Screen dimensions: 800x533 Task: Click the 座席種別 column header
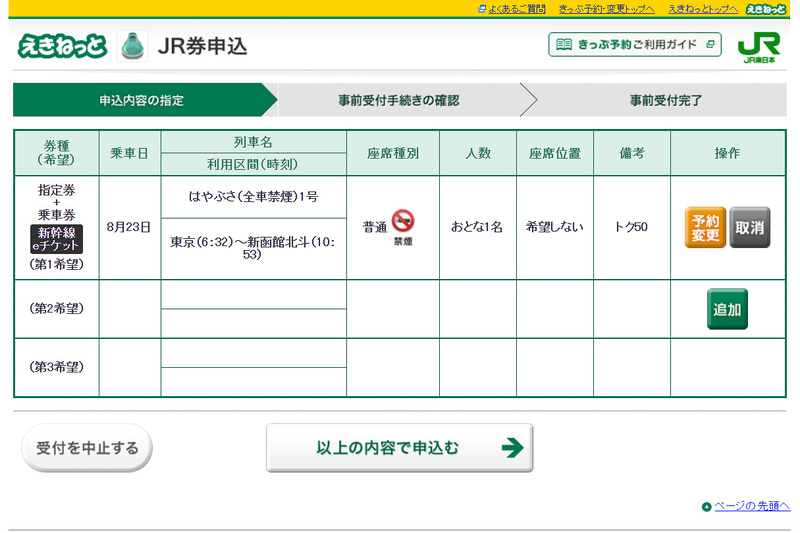coord(393,153)
